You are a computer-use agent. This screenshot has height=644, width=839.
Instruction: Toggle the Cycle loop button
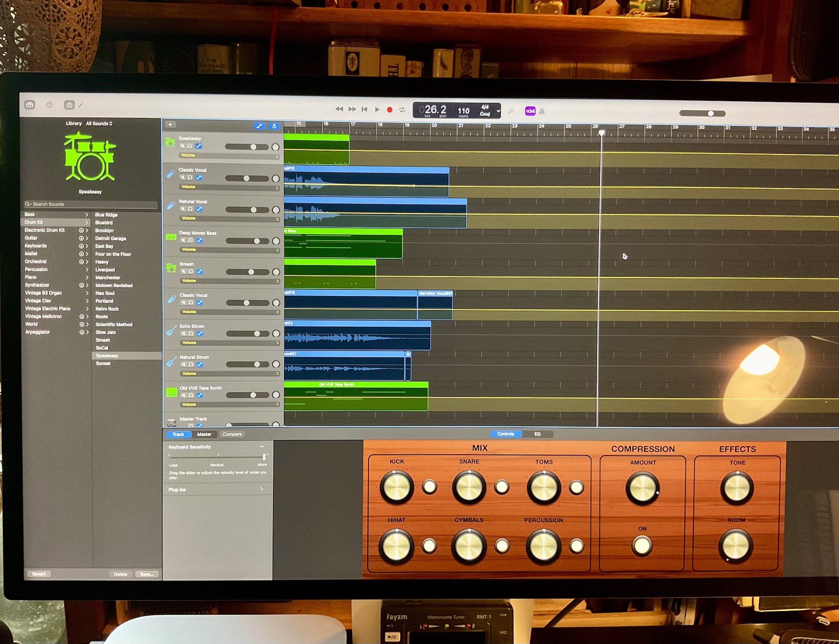tap(402, 110)
